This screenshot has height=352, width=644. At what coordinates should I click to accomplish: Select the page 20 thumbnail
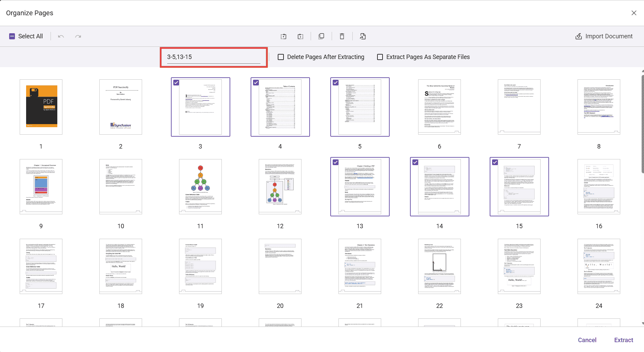(280, 266)
